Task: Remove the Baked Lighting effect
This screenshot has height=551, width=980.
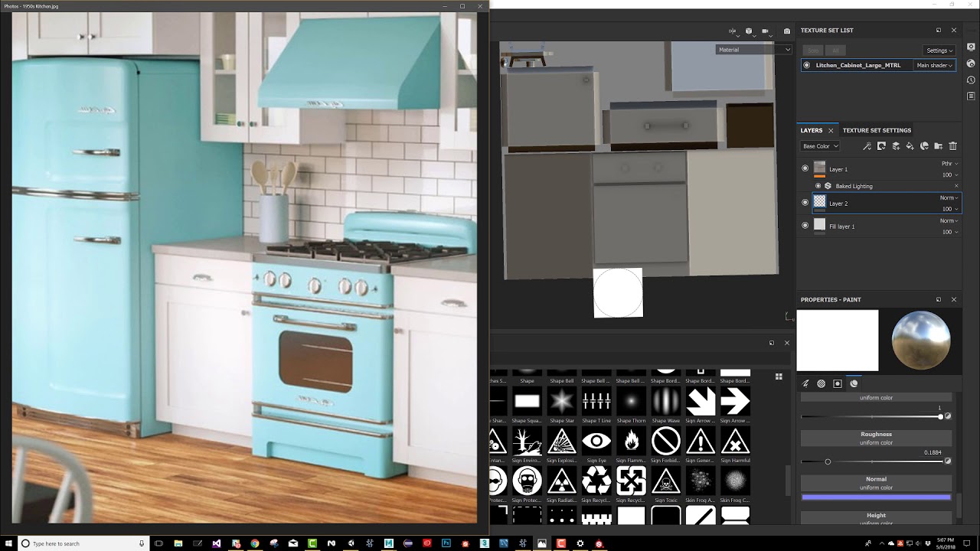Action: [956, 186]
